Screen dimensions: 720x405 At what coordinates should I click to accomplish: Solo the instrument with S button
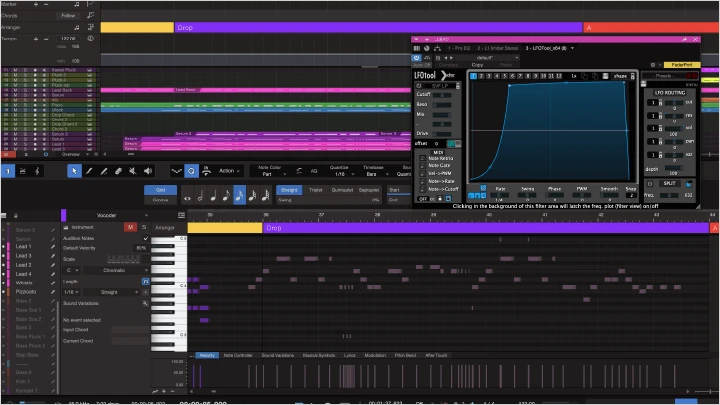pyautogui.click(x=144, y=227)
